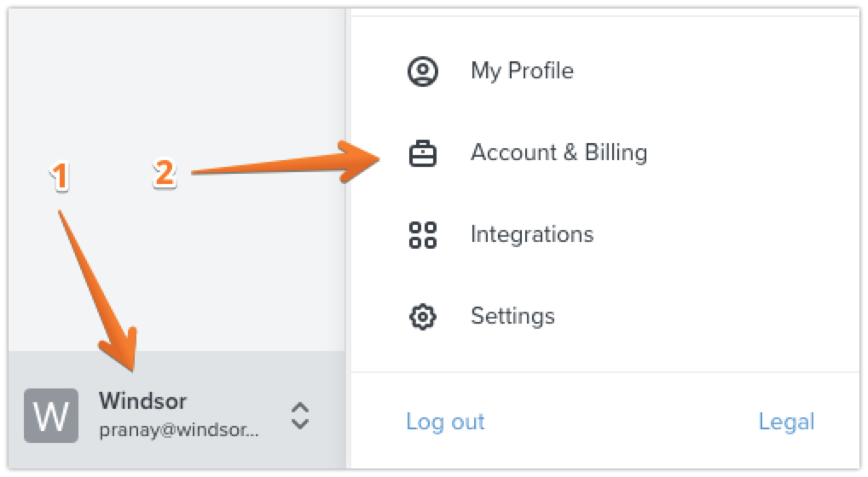Click the Account & Billing briefcase icon

pos(423,153)
